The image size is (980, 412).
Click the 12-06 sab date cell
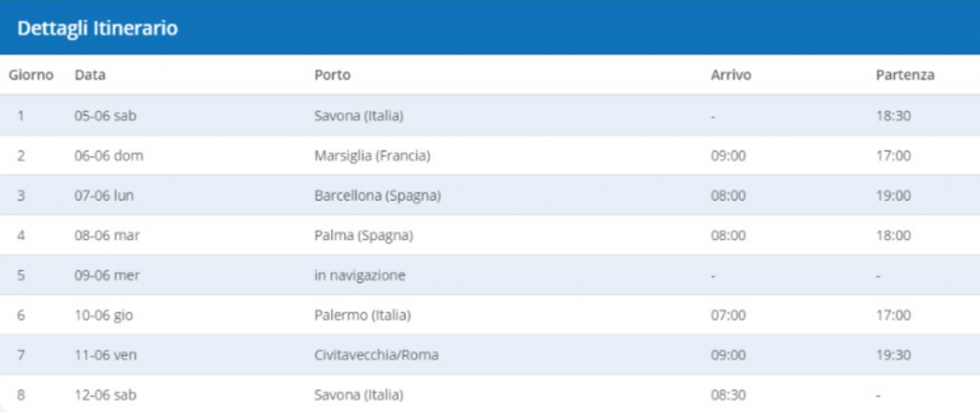click(x=105, y=395)
